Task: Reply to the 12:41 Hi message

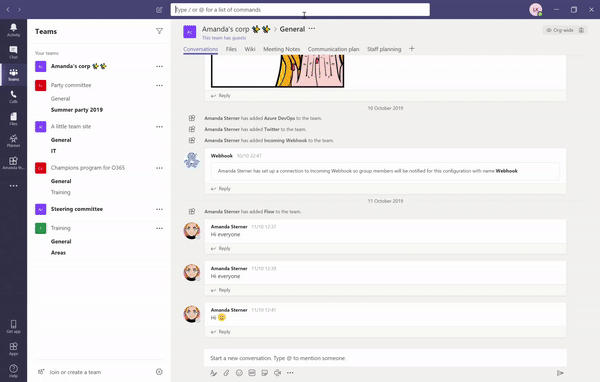Action: click(x=221, y=332)
